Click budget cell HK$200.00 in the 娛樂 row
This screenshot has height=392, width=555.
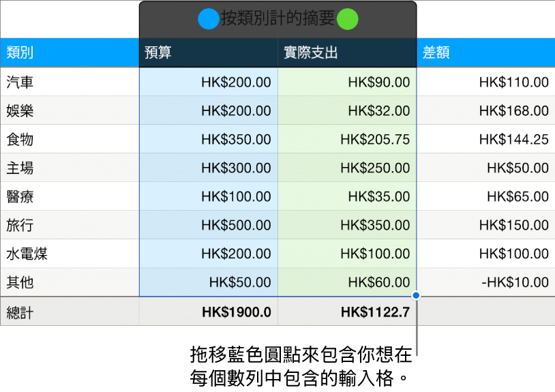click(209, 110)
